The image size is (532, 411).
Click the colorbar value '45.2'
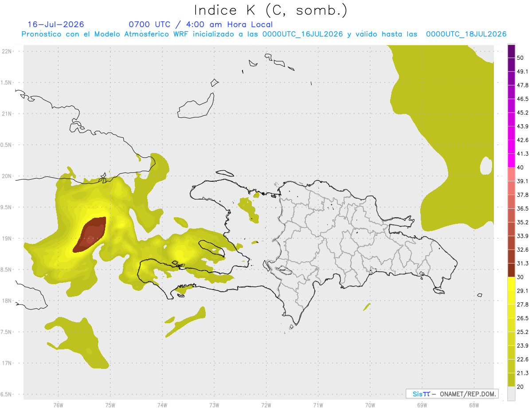(x=523, y=113)
